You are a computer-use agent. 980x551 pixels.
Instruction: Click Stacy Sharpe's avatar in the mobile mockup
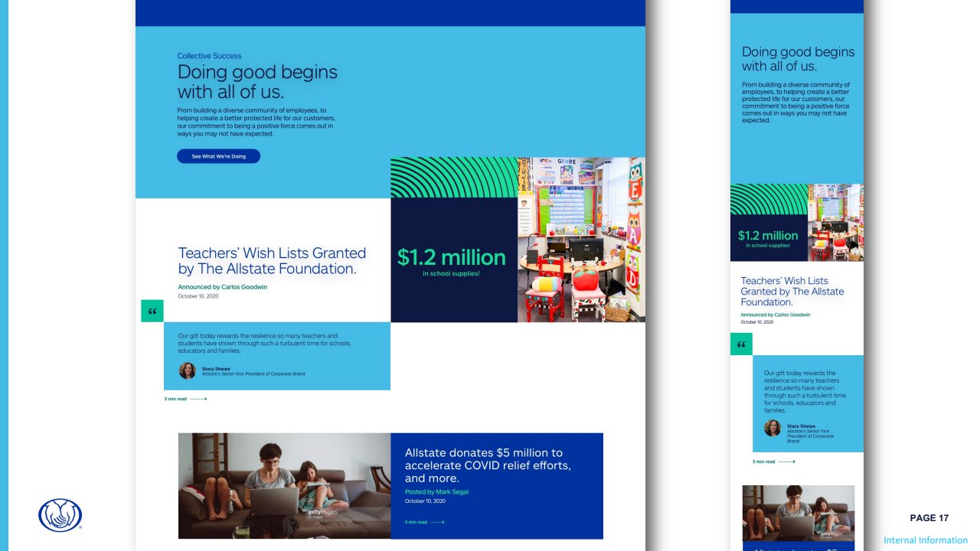[x=773, y=428]
